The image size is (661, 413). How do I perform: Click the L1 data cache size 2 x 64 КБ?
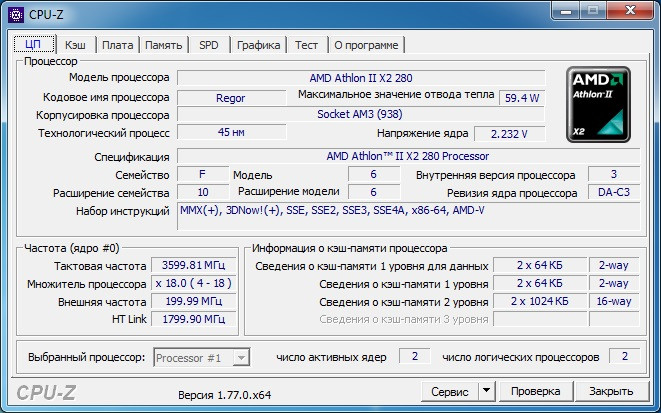(x=540, y=265)
